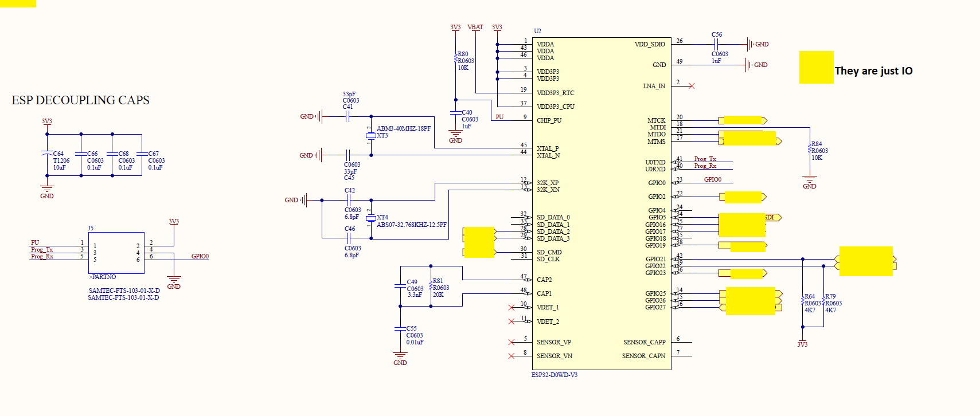Click the ESP32-D0WD-V3 part label
Viewport: 980px width, 416px height.
[x=554, y=375]
